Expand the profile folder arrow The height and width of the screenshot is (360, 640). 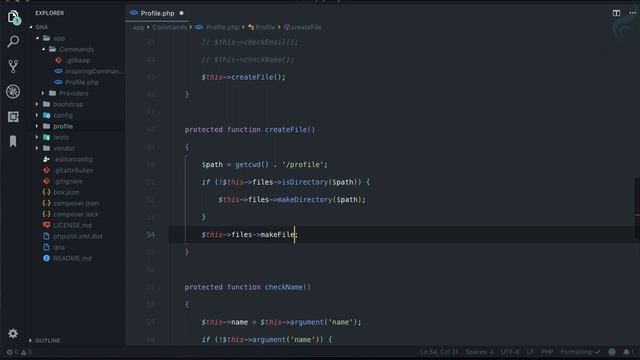(x=37, y=126)
